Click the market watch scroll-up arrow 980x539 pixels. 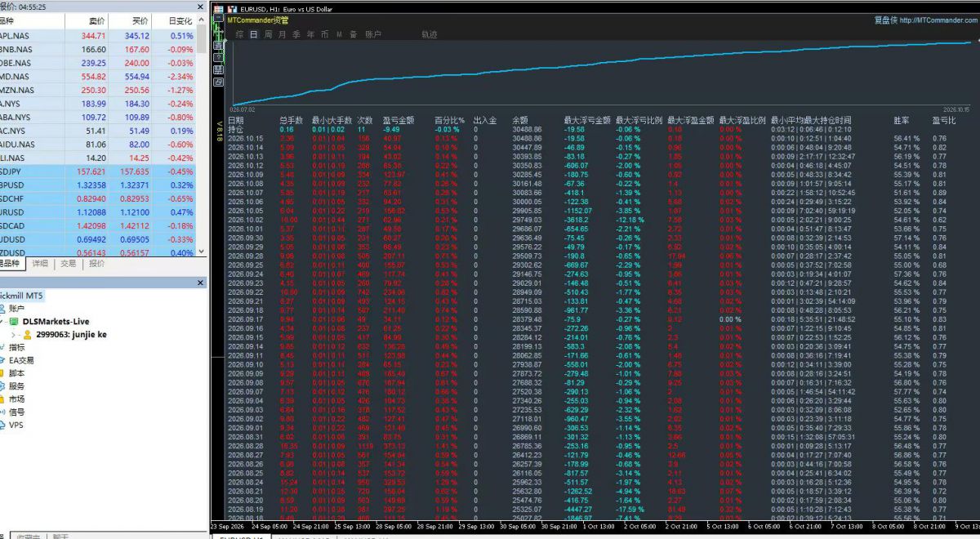(x=201, y=19)
